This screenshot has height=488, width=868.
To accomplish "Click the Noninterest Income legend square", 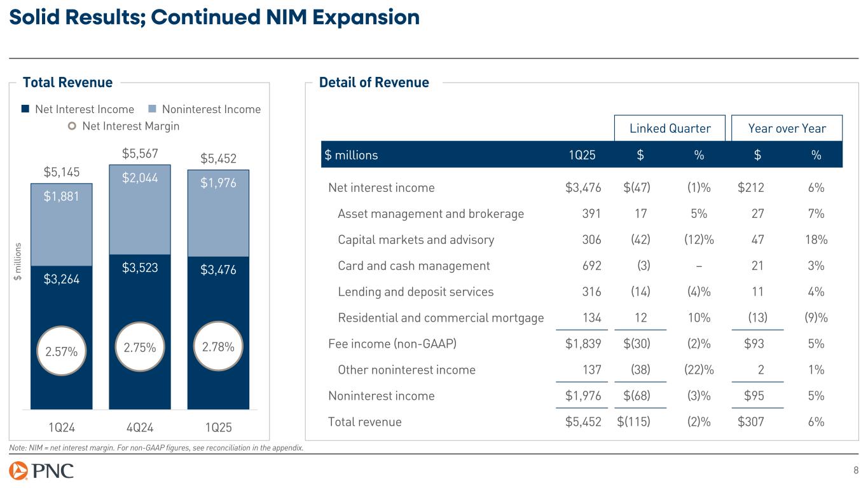I will (x=153, y=109).
